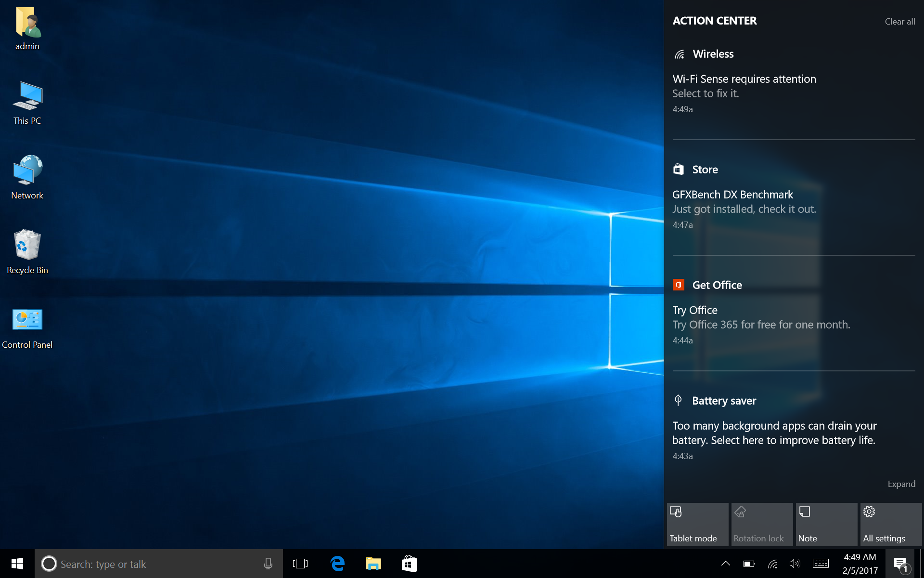Open the touch keyboard tray icon
Screen dimensions: 924x578
pyautogui.click(x=821, y=564)
